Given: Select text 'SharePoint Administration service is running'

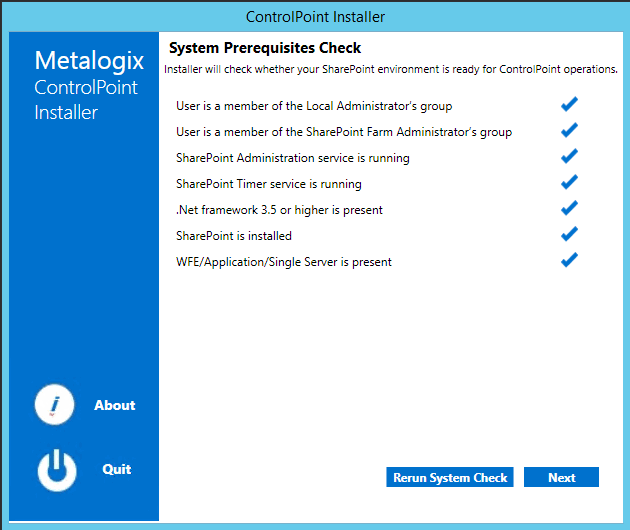Looking at the screenshot, I should (293, 158).
